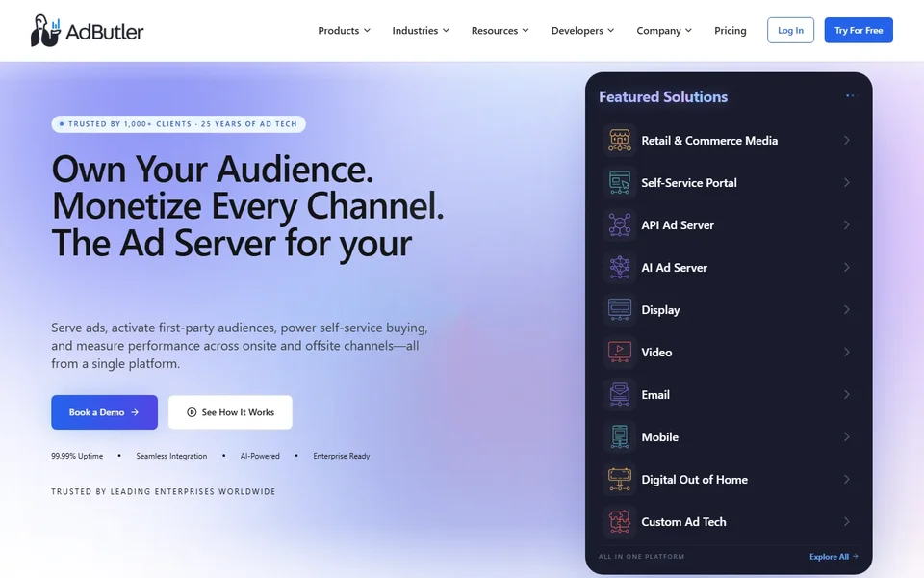Open the Custom Ad Tech label
Screen dimensions: 924x578
pos(683,522)
